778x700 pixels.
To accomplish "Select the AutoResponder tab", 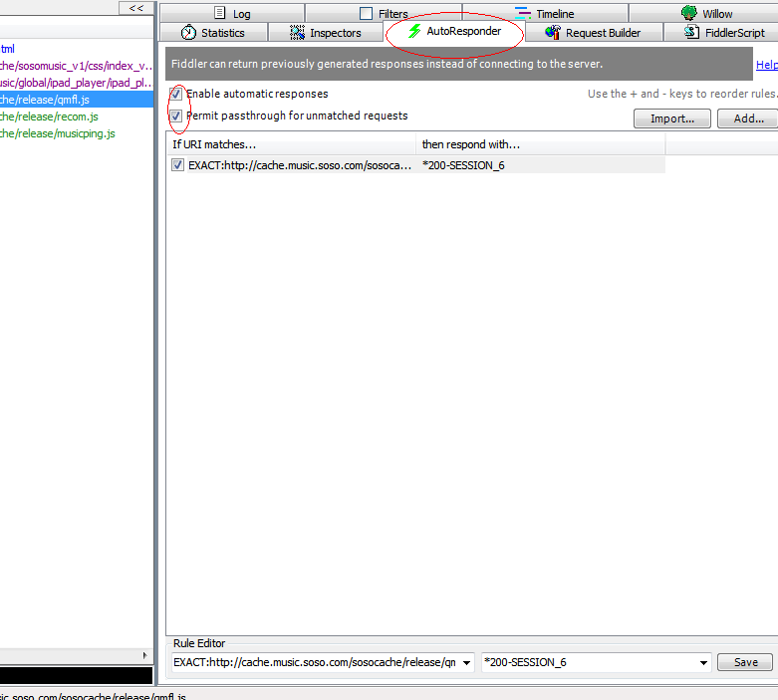I will (454, 31).
